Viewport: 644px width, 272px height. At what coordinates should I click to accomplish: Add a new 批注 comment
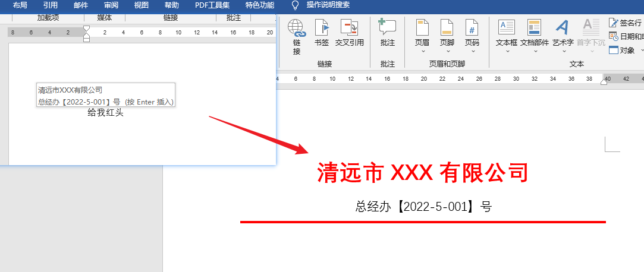tap(387, 33)
